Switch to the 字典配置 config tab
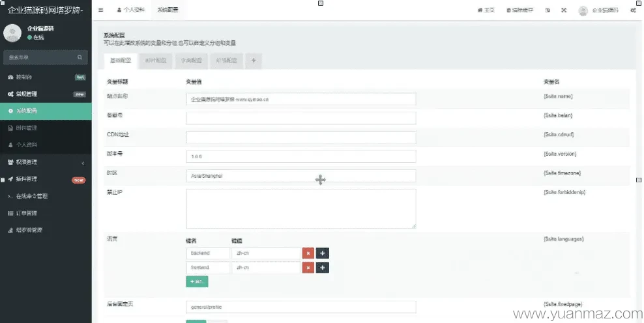 tap(192, 61)
